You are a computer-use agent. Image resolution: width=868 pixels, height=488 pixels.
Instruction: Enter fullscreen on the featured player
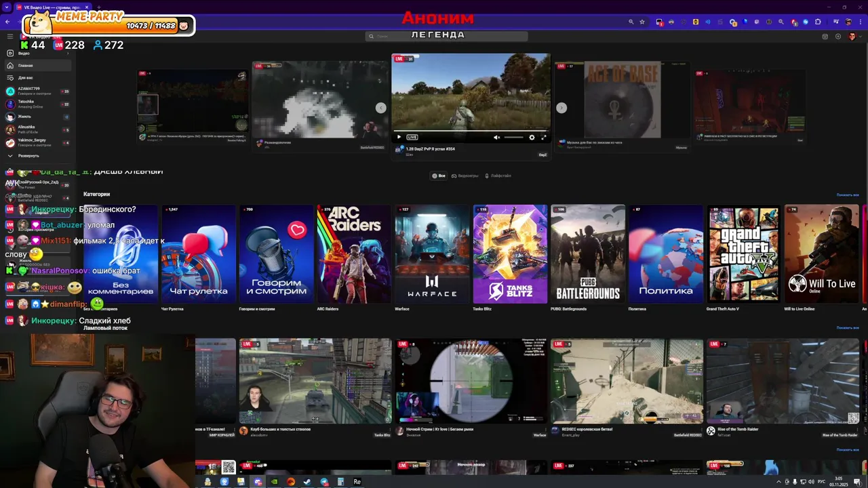pyautogui.click(x=543, y=138)
